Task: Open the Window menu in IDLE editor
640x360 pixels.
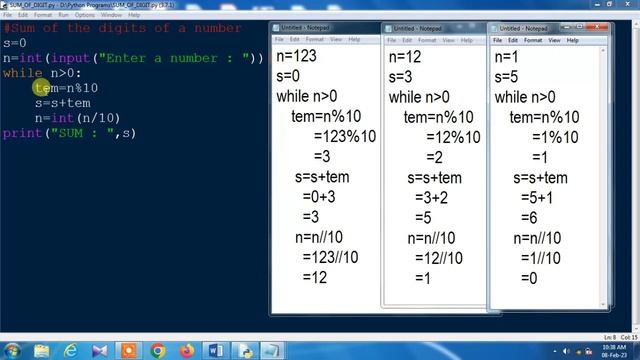Action: click(111, 15)
